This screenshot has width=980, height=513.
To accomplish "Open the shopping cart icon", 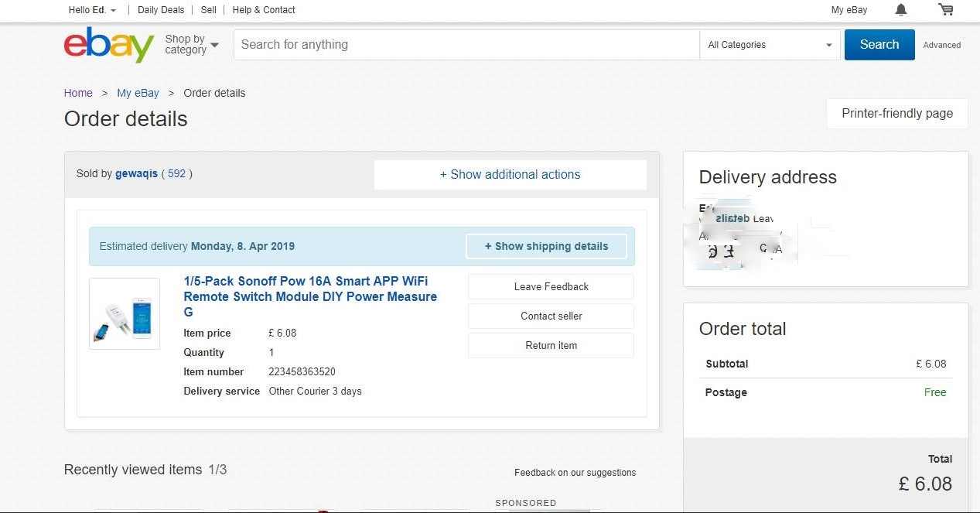I will (x=945, y=10).
